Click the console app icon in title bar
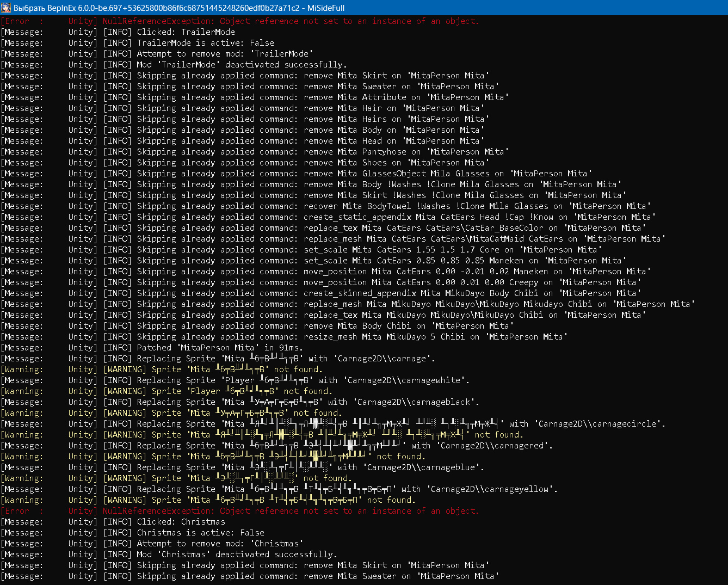The height and width of the screenshot is (585, 728). tap(7, 8)
